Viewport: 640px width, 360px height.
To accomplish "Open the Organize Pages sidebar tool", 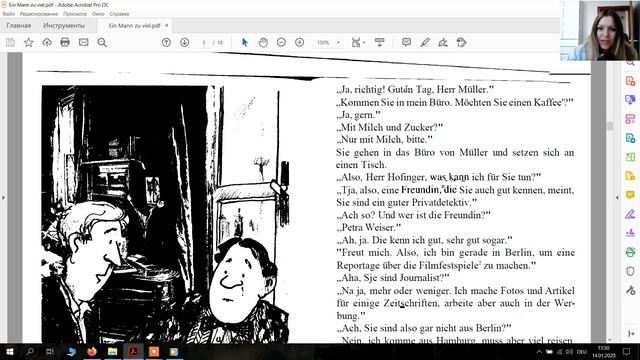I will click(x=630, y=119).
